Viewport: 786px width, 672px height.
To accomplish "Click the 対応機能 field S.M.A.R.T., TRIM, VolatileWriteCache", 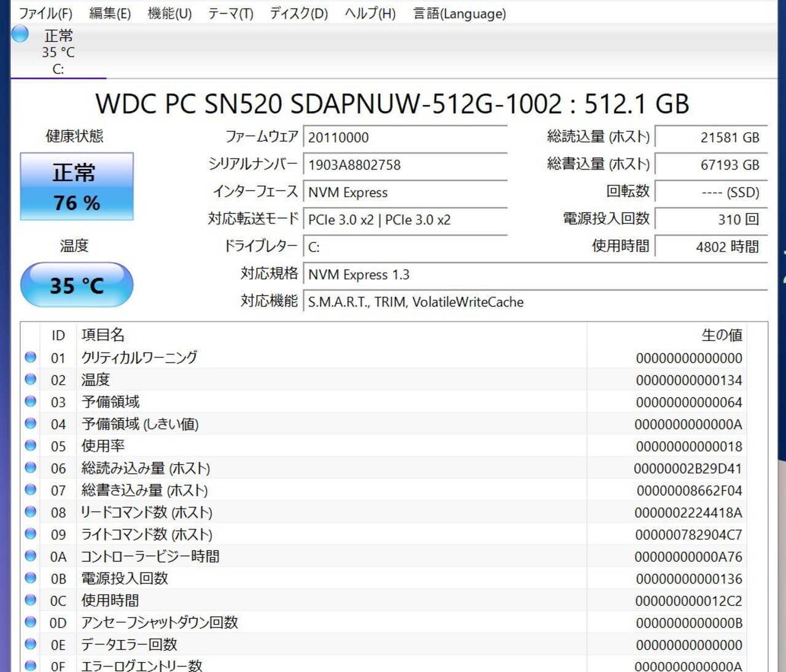I will [535, 302].
